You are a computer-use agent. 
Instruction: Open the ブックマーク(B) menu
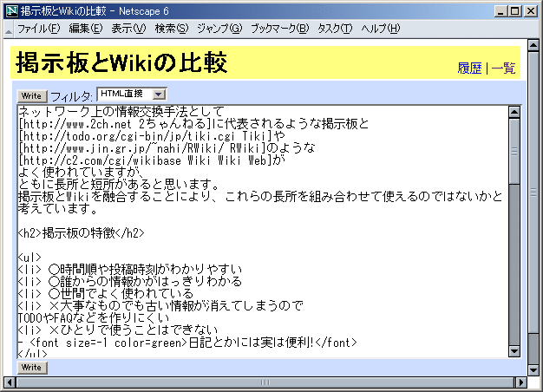point(279,29)
